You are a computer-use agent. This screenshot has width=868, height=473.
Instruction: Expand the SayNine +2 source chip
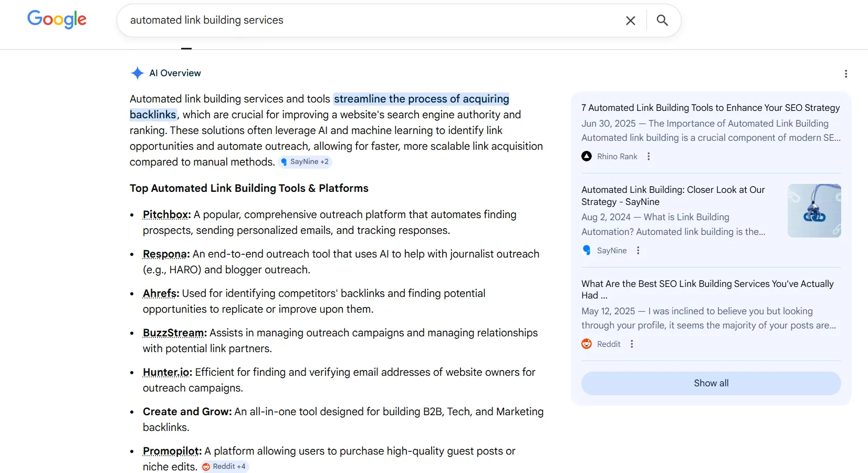click(x=305, y=162)
